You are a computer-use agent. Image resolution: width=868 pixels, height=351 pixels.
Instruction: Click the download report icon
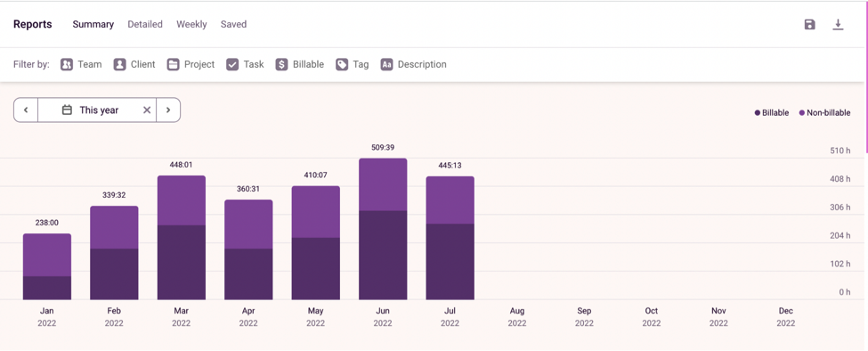(x=838, y=24)
